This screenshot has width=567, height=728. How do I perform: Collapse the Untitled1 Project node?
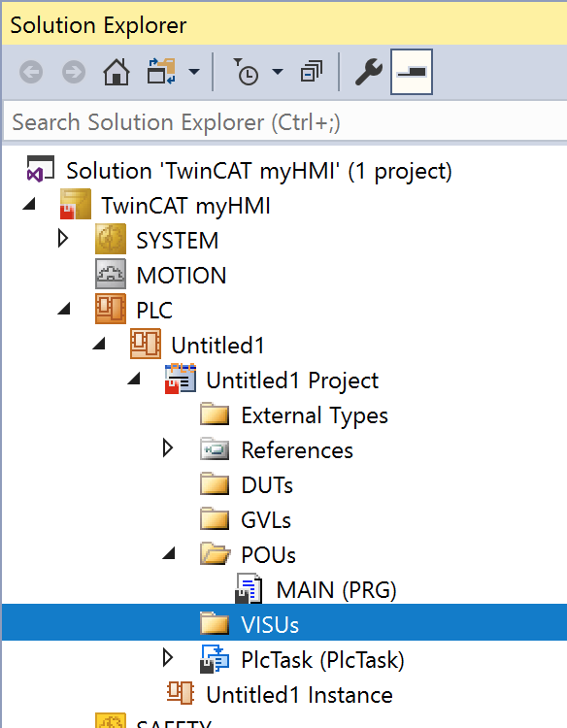[x=134, y=379]
